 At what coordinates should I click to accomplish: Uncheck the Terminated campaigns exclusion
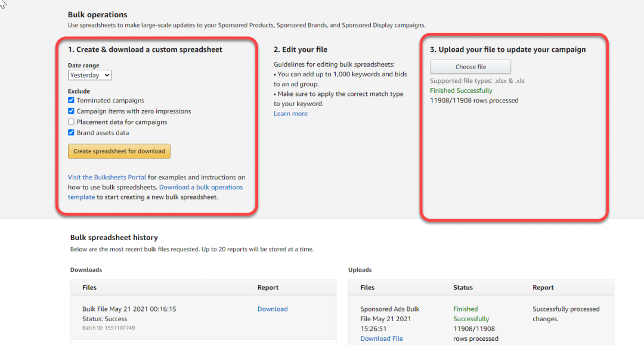click(x=70, y=100)
